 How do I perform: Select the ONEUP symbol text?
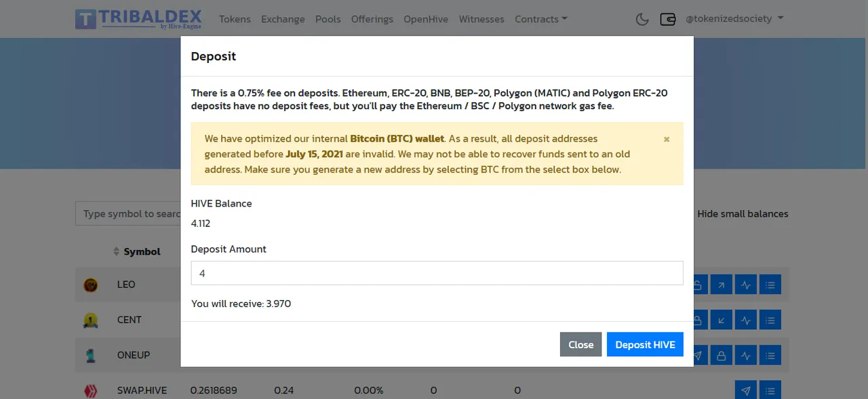click(134, 355)
